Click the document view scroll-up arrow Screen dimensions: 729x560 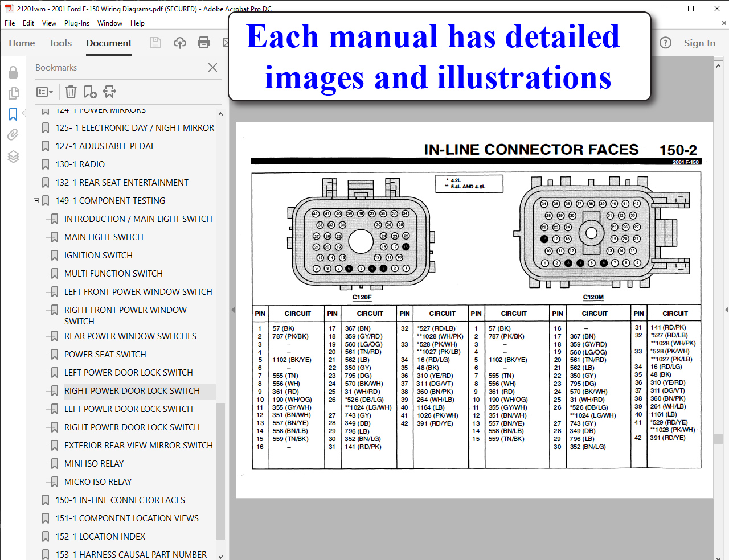[719, 66]
